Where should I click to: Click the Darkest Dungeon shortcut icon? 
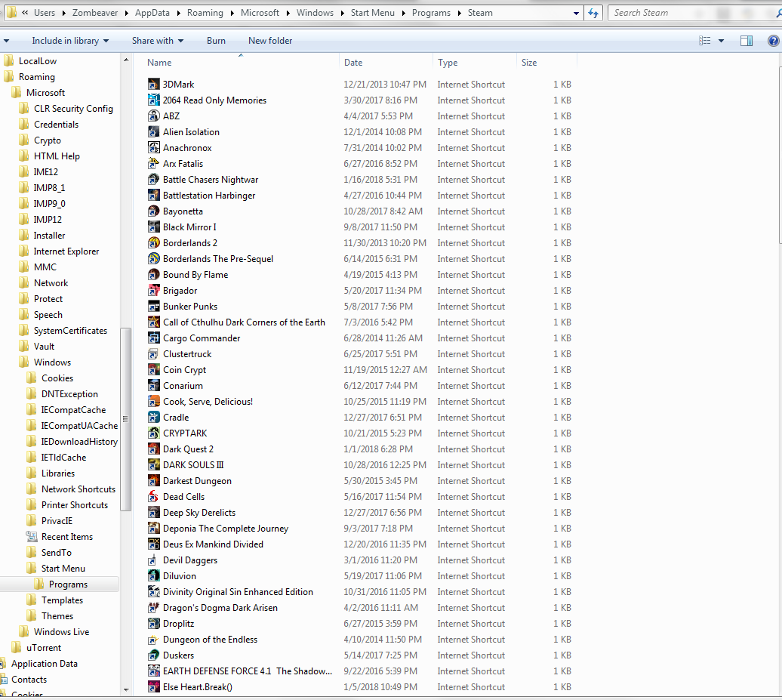pos(154,481)
